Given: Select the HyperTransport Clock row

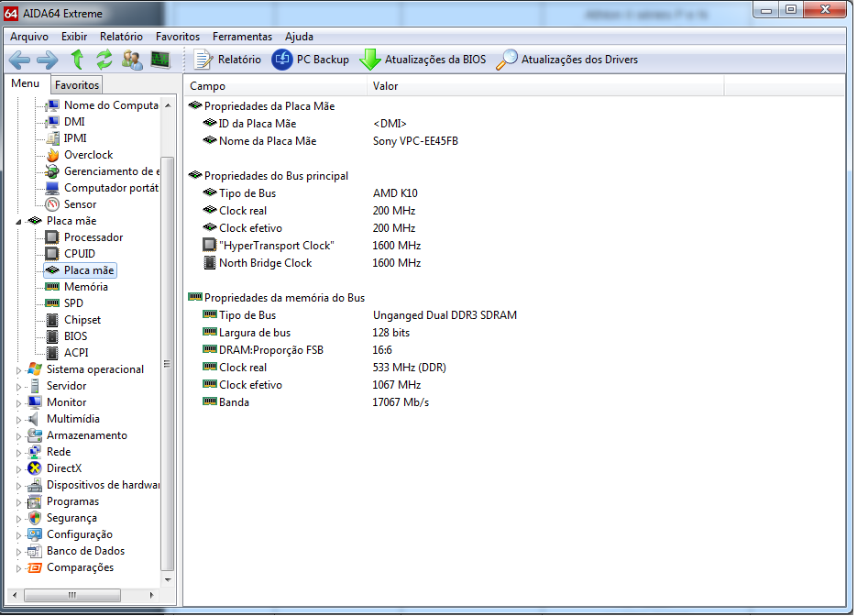Looking at the screenshot, I should click(514, 246).
